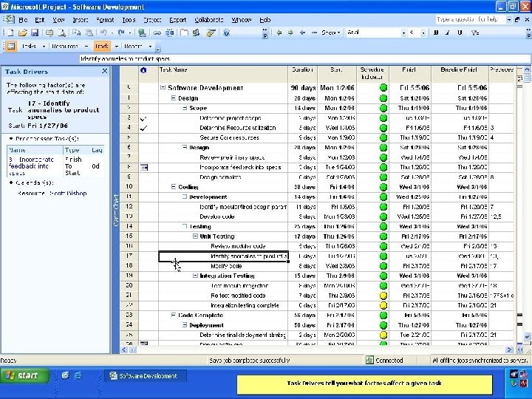Collapse the Coding summary task
The height and width of the screenshot is (399, 532).
point(174,187)
